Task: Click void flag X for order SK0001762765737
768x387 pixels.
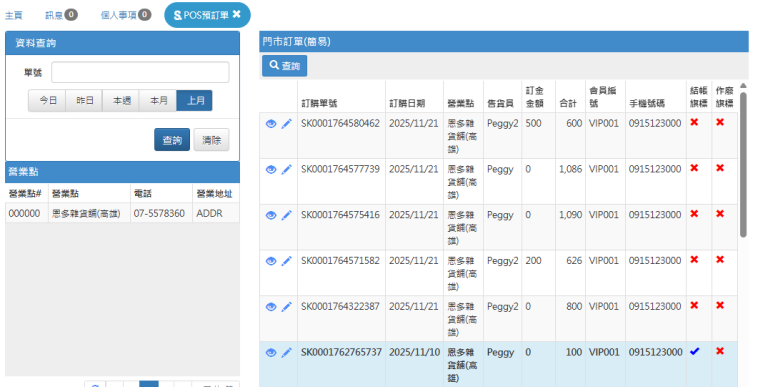Action: click(720, 351)
